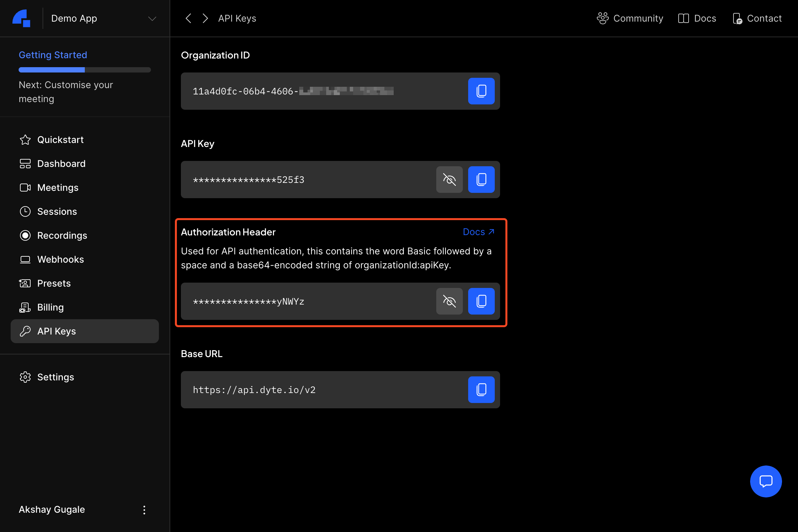798x532 pixels.
Task: Select the Meetings sidebar icon
Action: click(25, 187)
